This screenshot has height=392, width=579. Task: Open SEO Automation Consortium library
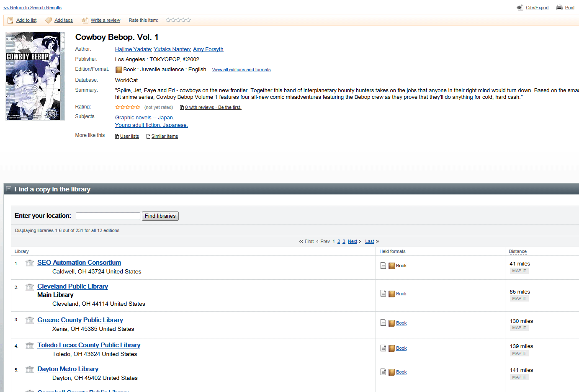tap(79, 263)
